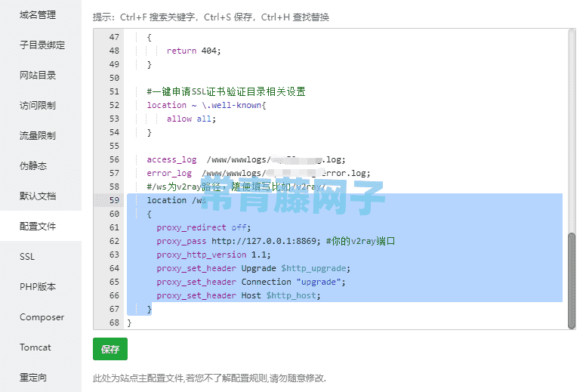Click the warning note below 保存 button
This screenshot has height=392, width=586.
[209, 378]
